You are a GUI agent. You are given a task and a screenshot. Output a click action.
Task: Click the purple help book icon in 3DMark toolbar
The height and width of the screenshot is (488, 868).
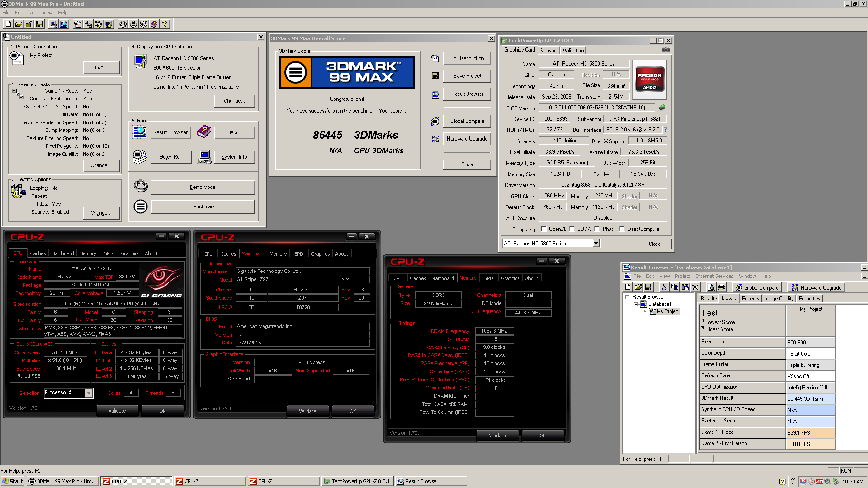point(154,24)
